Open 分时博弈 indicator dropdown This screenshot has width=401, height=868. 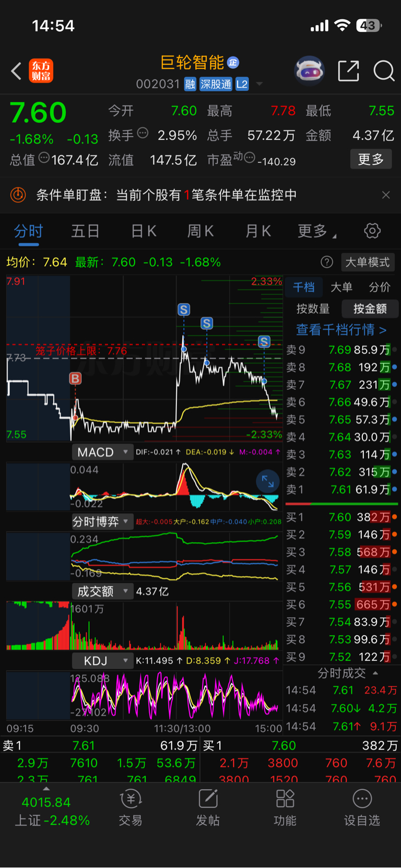tap(102, 521)
